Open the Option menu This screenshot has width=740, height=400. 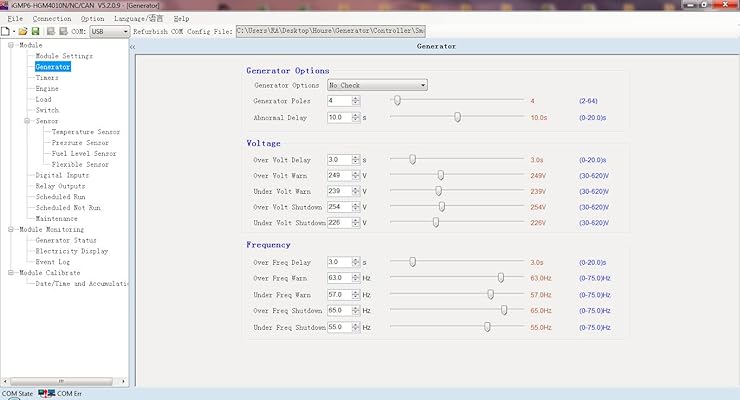click(x=92, y=18)
